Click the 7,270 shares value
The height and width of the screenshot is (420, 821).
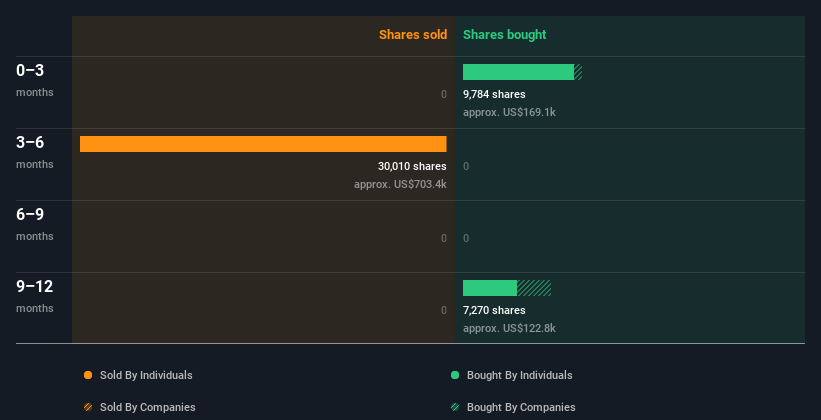click(x=494, y=310)
